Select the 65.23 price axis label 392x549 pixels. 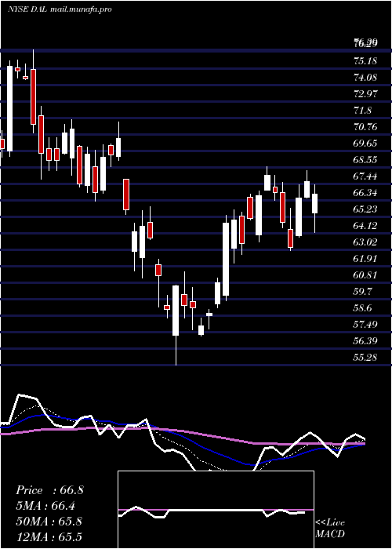(365, 209)
